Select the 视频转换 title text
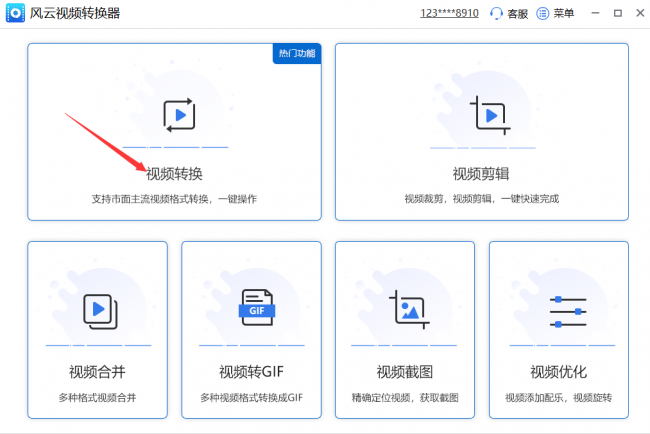650x434 pixels. pos(174,174)
